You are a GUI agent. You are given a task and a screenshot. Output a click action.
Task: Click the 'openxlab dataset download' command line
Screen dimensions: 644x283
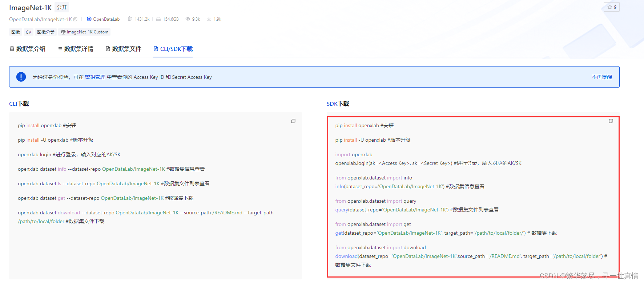(146, 217)
